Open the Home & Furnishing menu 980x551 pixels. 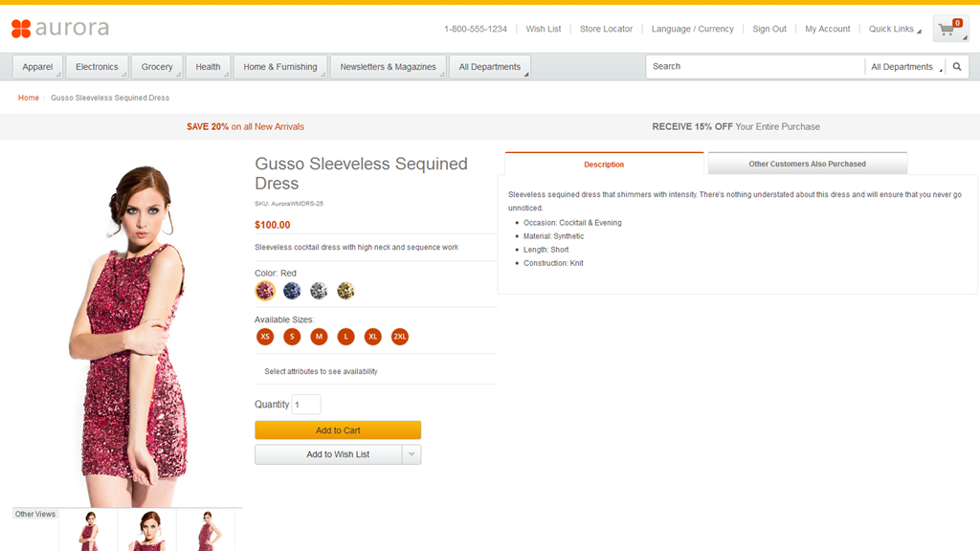[280, 67]
